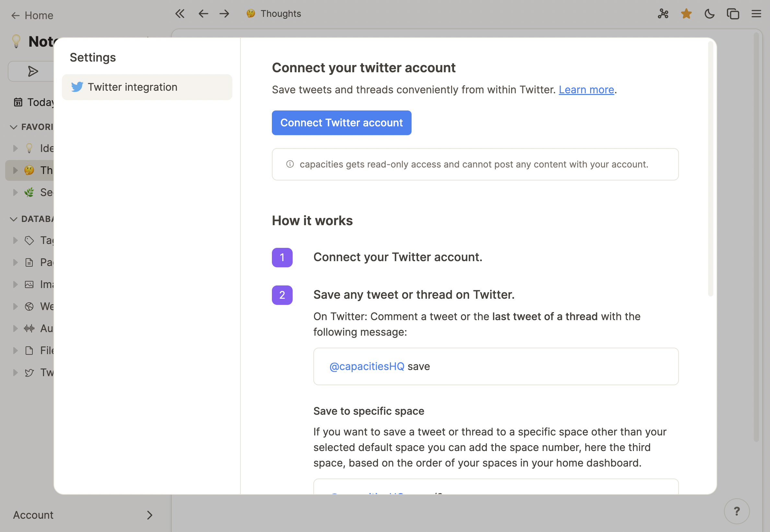Open the graph view icon
The image size is (770, 532).
(x=663, y=14)
